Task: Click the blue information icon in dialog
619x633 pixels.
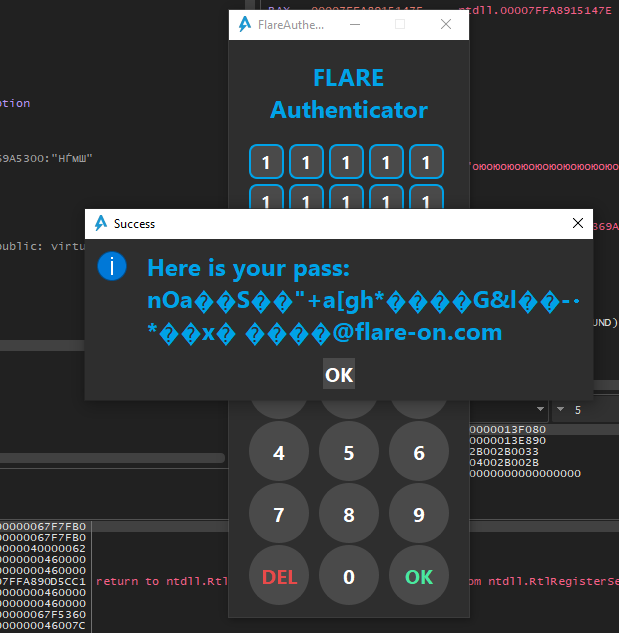Action: [x=112, y=267]
